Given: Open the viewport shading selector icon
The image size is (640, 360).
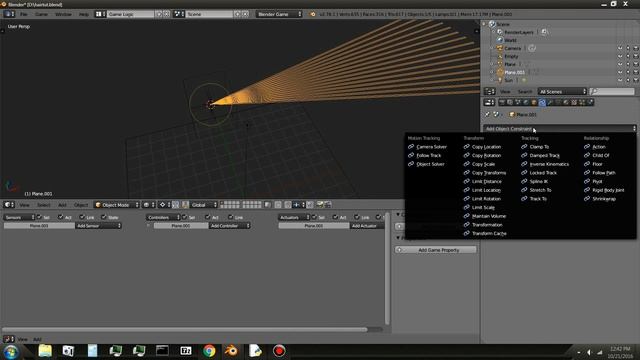Looking at the screenshot, I should (x=148, y=205).
